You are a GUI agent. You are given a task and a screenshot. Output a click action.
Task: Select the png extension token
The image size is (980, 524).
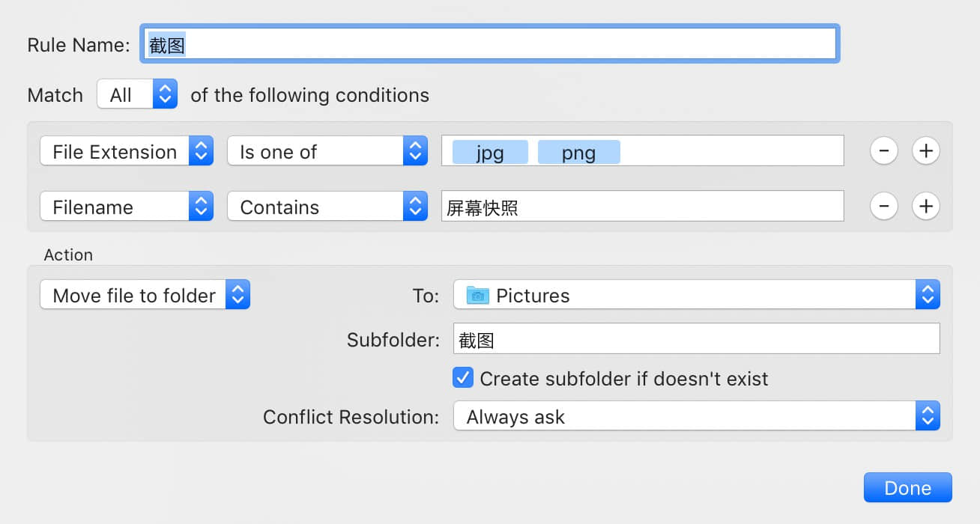click(x=578, y=152)
